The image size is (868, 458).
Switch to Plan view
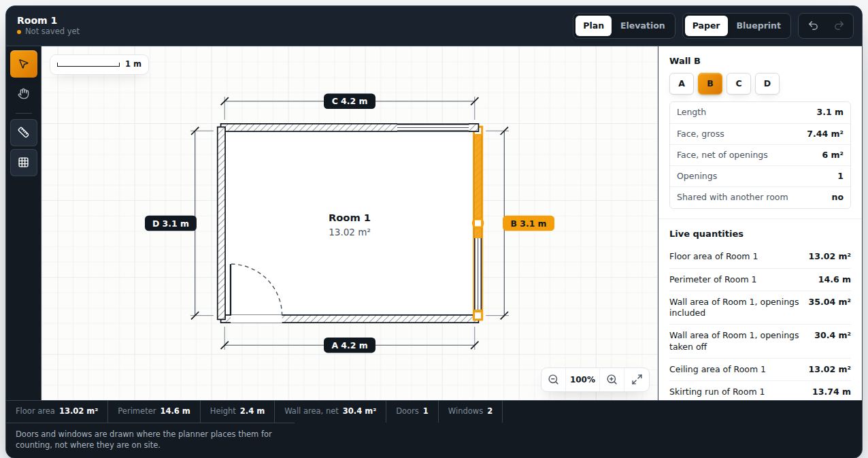[x=593, y=26]
